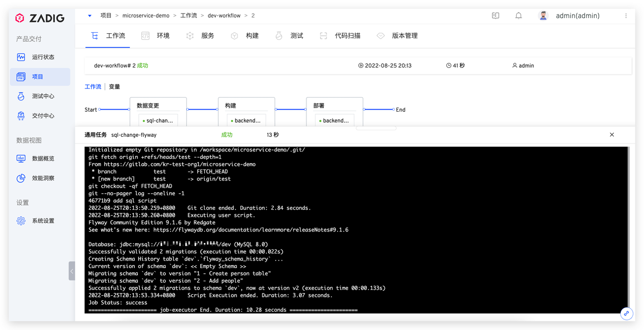Viewport: 644px width, 330px height.
Task: Open 效能洞察 in the sidebar
Action: click(x=40, y=178)
